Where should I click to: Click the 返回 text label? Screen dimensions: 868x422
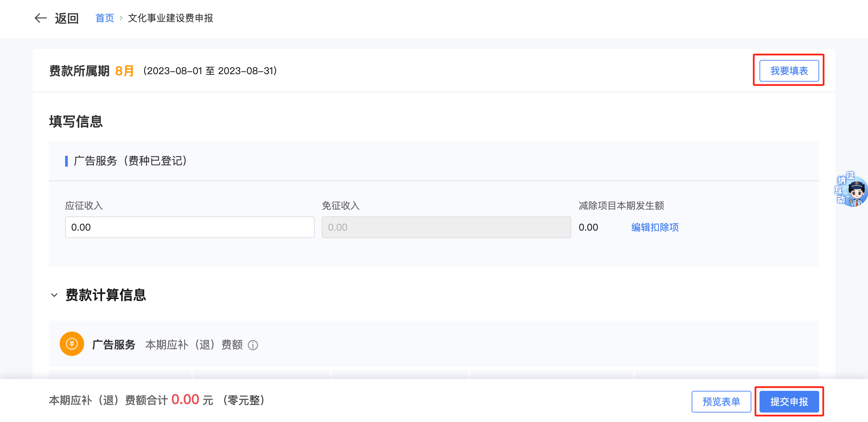(67, 18)
